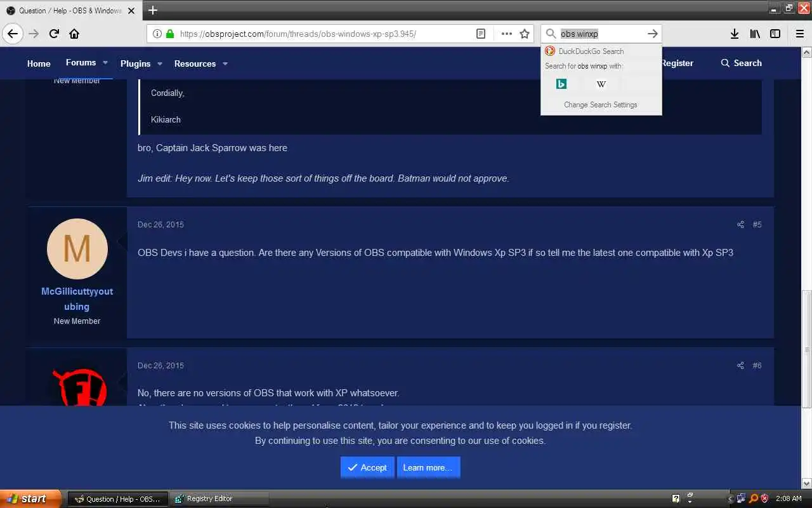
Task: Click the scrollbar down arrow
Action: click(x=806, y=484)
